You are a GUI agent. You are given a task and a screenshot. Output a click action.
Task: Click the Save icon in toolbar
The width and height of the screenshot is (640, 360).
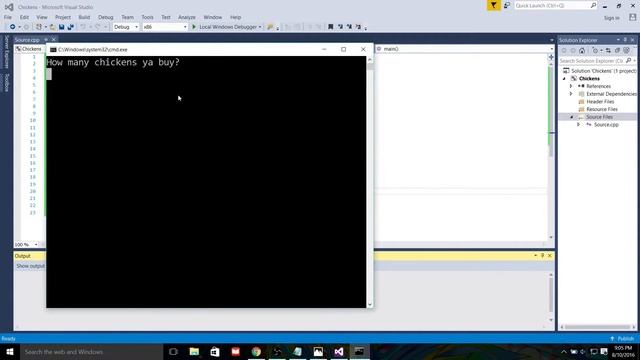tap(62, 27)
